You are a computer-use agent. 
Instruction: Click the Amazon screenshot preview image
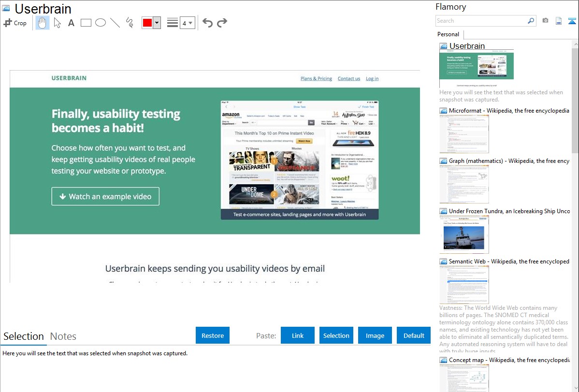click(x=300, y=160)
